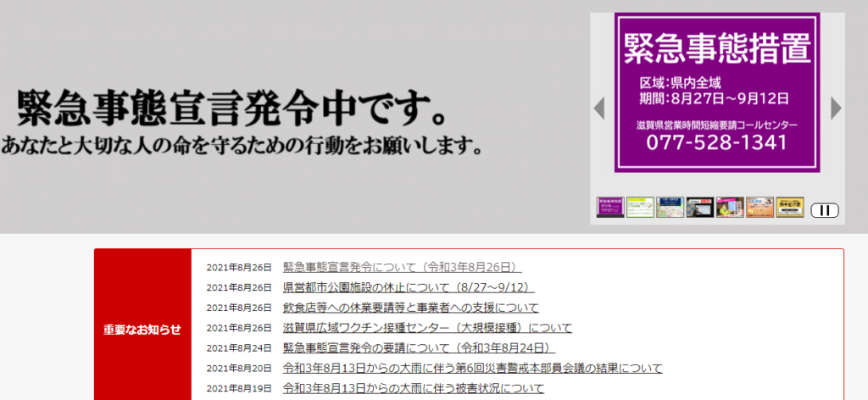
Task: Click the next slide arrow in carousel
Action: tap(836, 108)
